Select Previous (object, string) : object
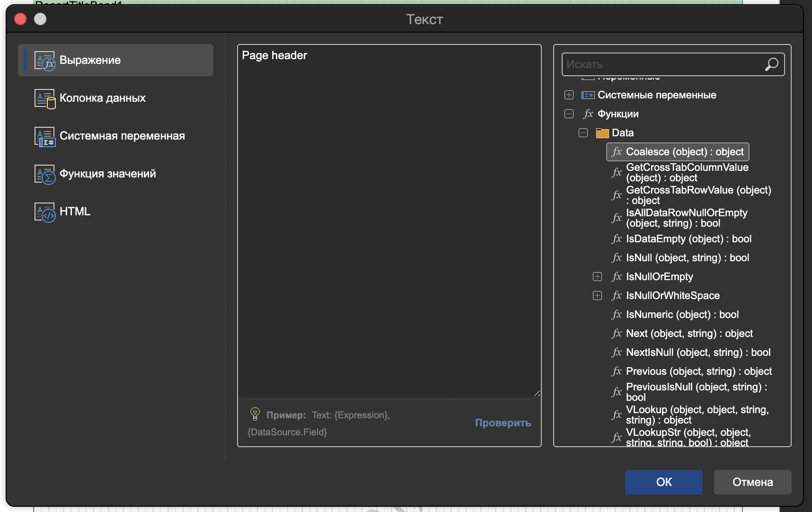Image resolution: width=812 pixels, height=512 pixels. (699, 371)
